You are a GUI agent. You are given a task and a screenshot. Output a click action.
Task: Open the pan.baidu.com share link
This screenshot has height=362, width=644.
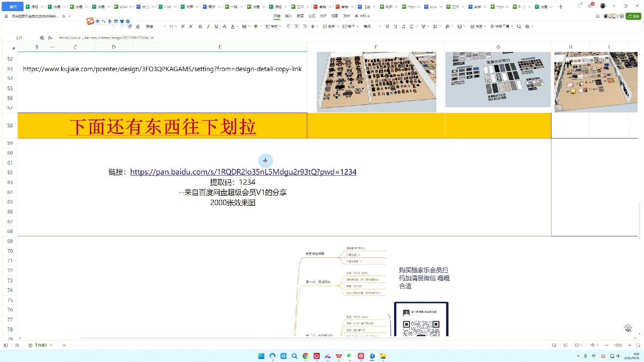[243, 172]
